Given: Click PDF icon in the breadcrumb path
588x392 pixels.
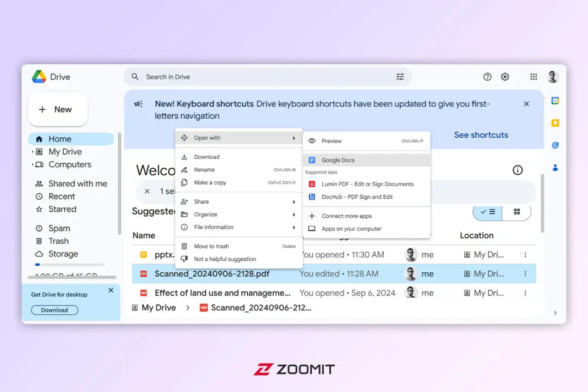Looking at the screenshot, I should click(x=204, y=308).
